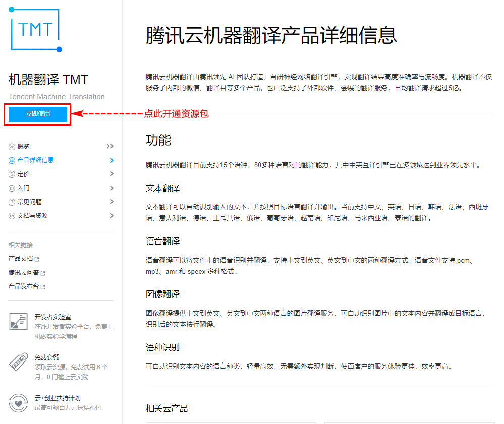Viewport: 504px width, 424px height.
Task: Click the 立即使用 button
Action: coord(38,114)
